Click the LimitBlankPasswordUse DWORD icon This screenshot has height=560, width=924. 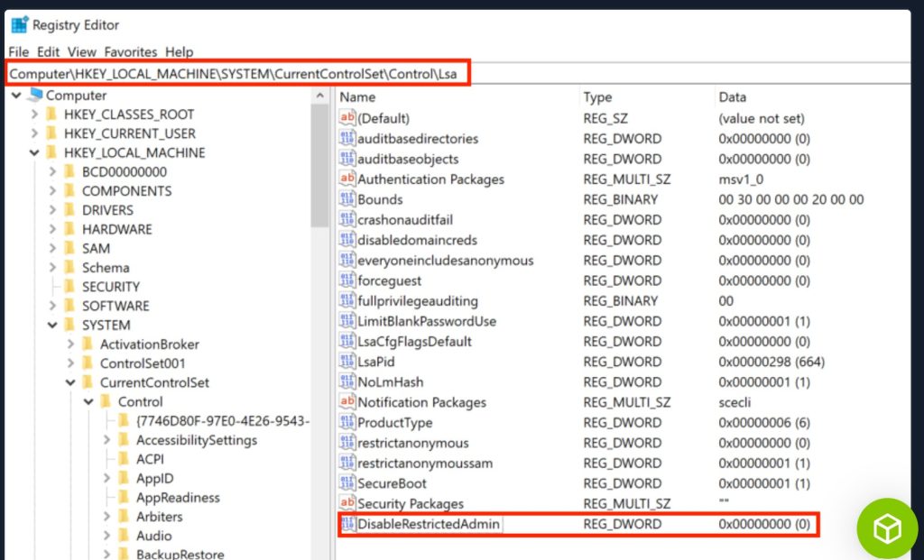click(347, 321)
